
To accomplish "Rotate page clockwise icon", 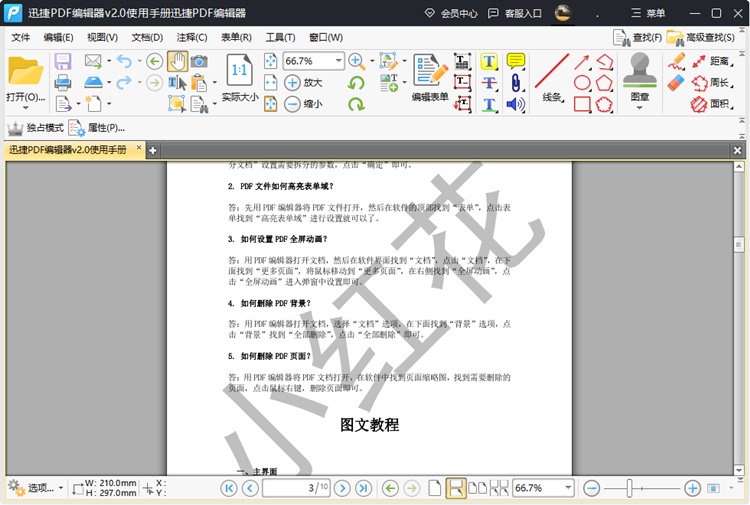I will coord(356,104).
